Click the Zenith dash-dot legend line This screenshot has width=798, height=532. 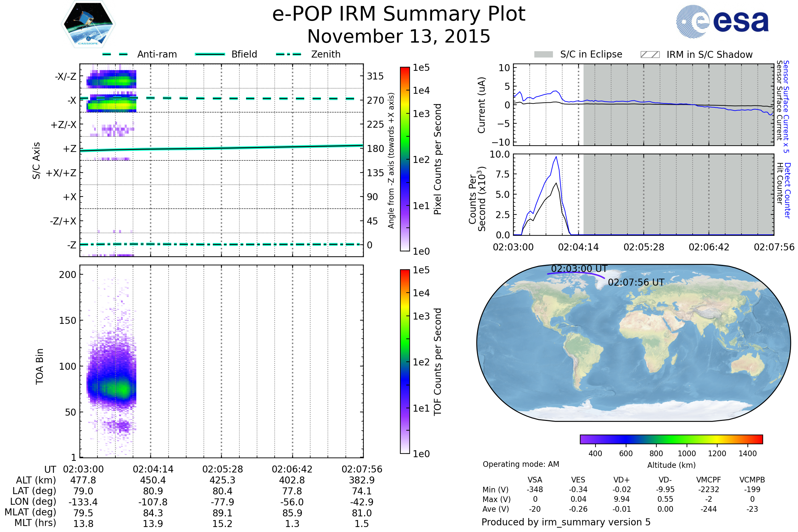click(x=289, y=54)
